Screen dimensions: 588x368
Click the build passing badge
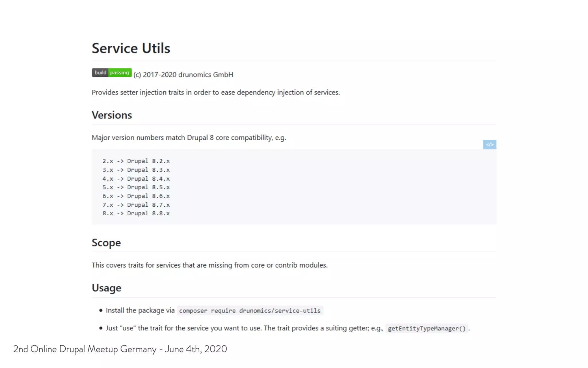[112, 73]
